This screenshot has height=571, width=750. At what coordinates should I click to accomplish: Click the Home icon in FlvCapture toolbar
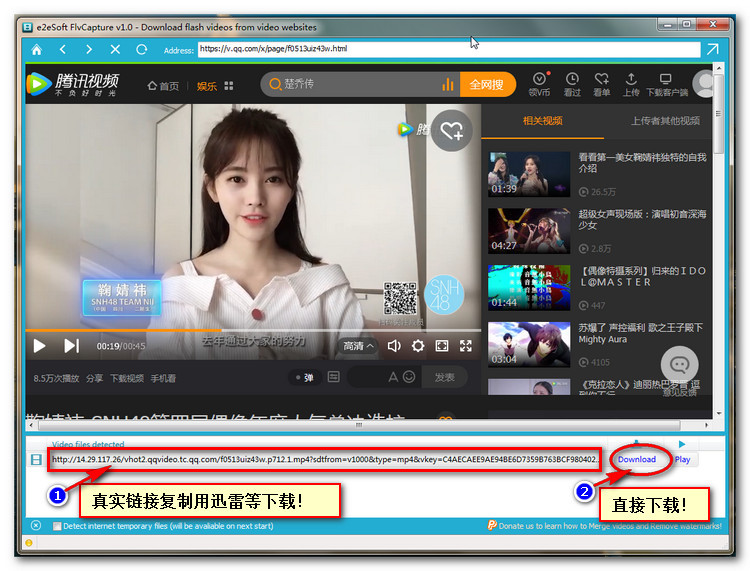click(37, 49)
